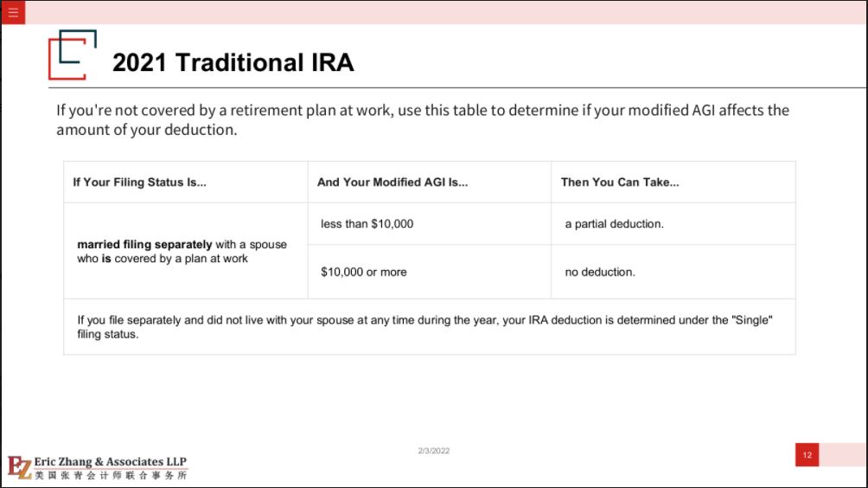Select the '$10,000 or more' cell
Viewport: 868px width, 488px height.
coord(430,272)
